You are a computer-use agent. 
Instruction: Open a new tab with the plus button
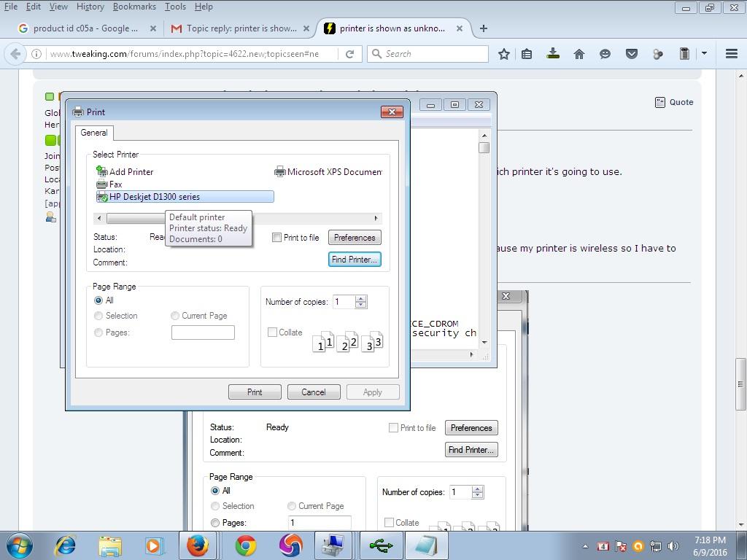(483, 28)
